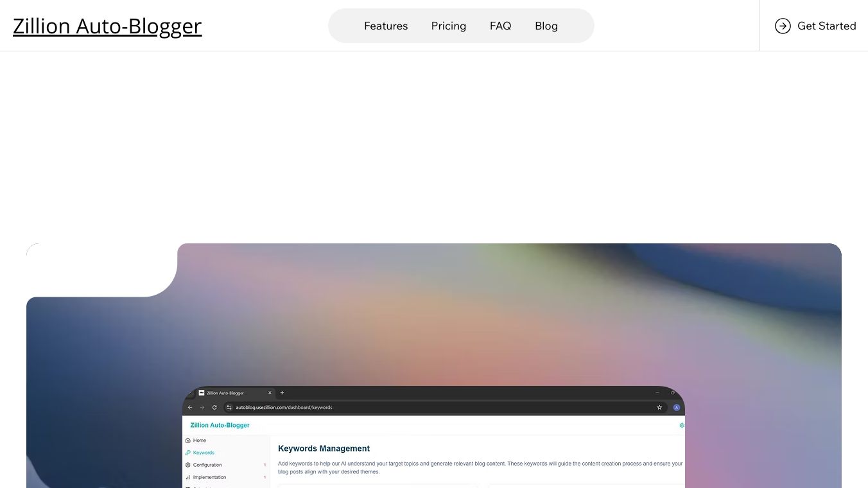Click the autoblog.usezillion.com address bar
The width and height of the screenshot is (868, 488).
click(444, 407)
